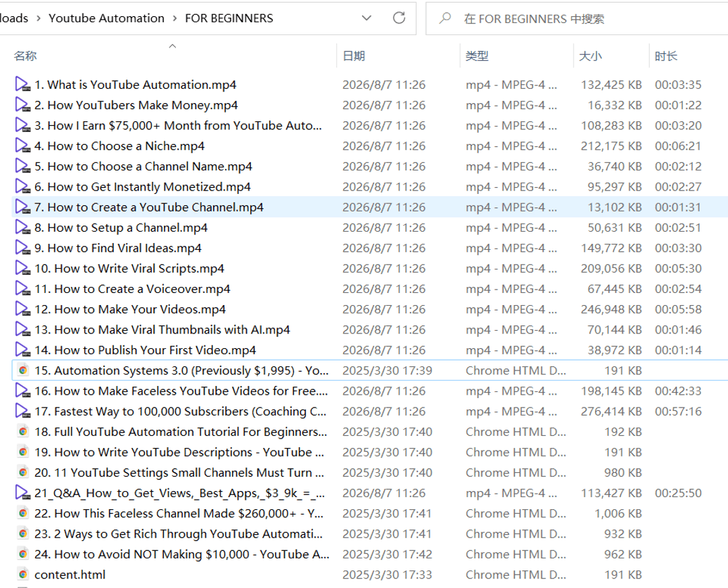
Task: Click video icon for 10. How to Write Viral Scripts.mp4
Action: pyautogui.click(x=22, y=268)
